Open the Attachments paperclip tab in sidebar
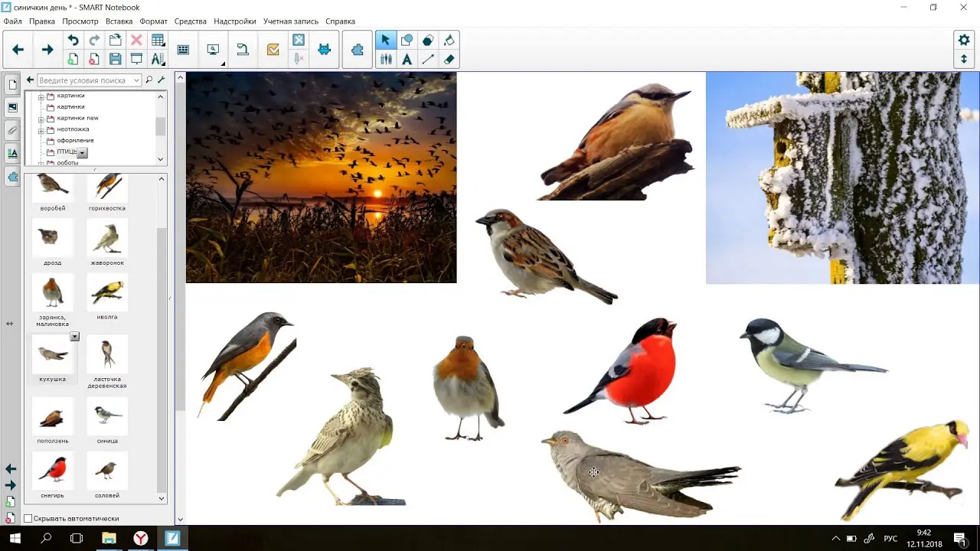The width and height of the screenshot is (980, 551). tap(12, 130)
